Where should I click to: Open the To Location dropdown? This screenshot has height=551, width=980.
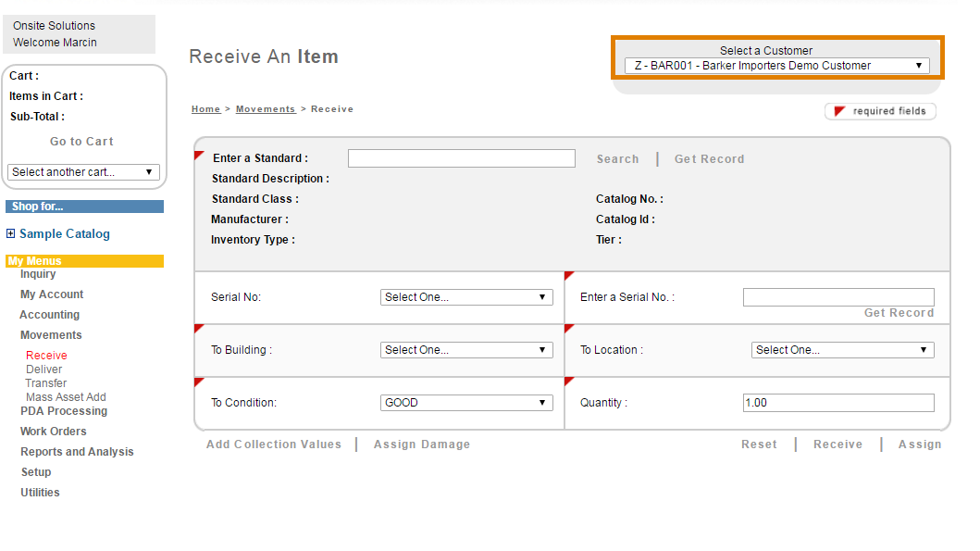coord(842,350)
